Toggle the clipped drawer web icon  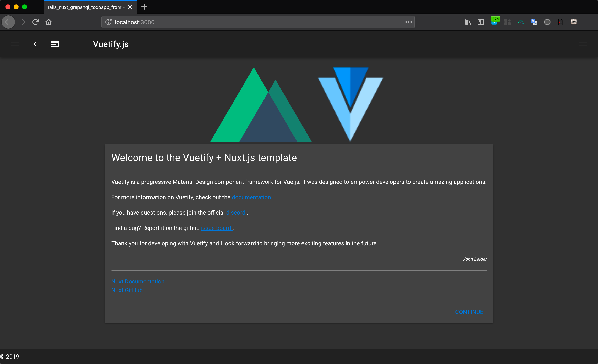point(55,44)
